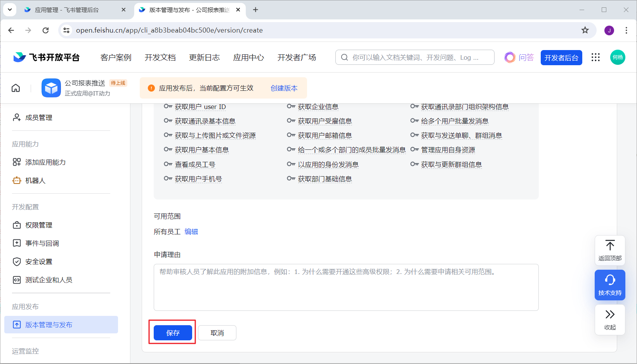Click the 返回顶部 arrow icon
The height and width of the screenshot is (364, 637).
610,246
